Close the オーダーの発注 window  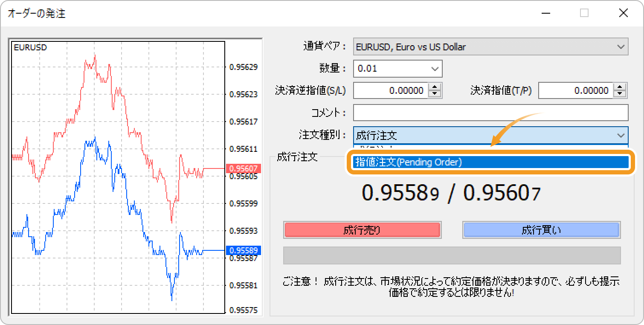click(x=623, y=13)
